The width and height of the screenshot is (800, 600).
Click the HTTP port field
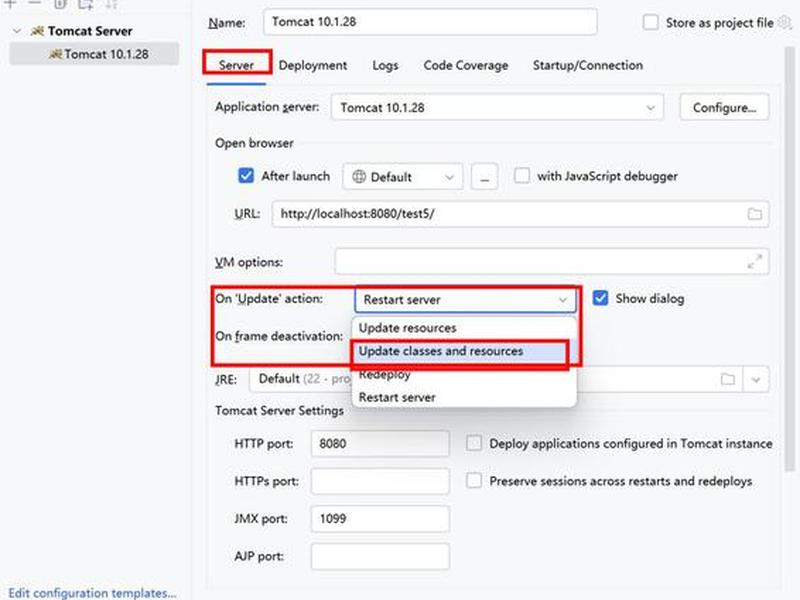click(380, 443)
